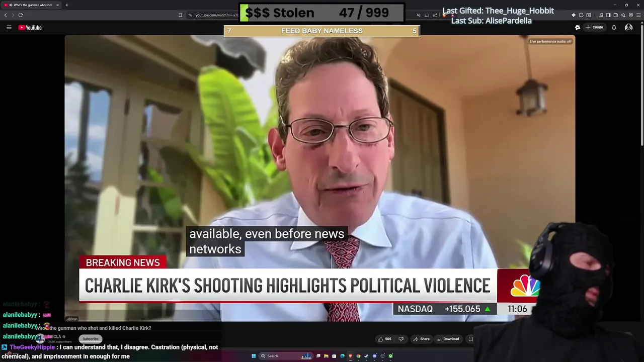Share the video

(x=422, y=339)
